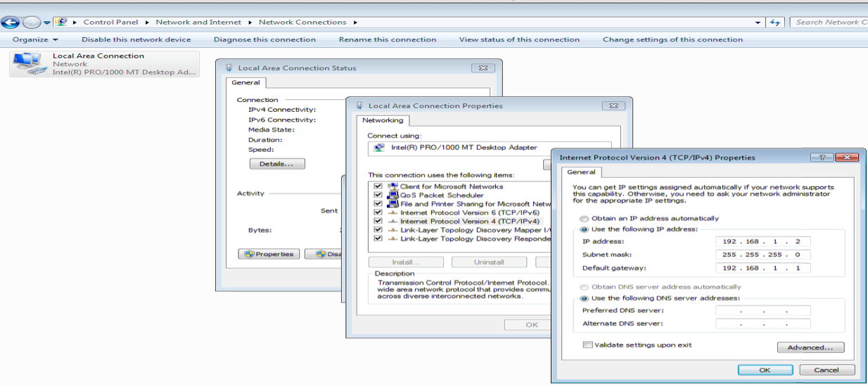Choose Diagnose this connection in toolbar
Screen dimensions: 868x386
coord(264,40)
